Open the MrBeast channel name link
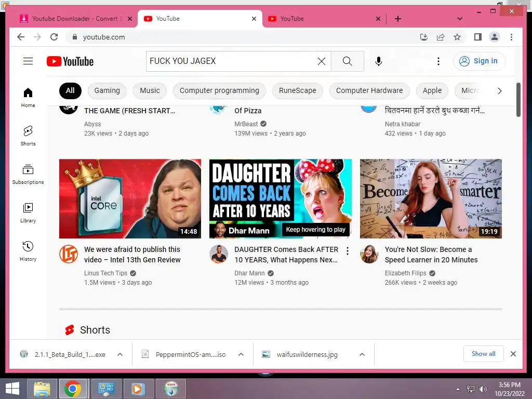This screenshot has width=532, height=399. coord(246,124)
